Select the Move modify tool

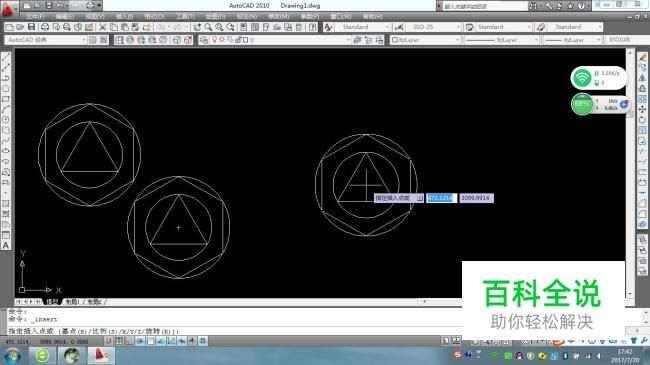pos(642,109)
